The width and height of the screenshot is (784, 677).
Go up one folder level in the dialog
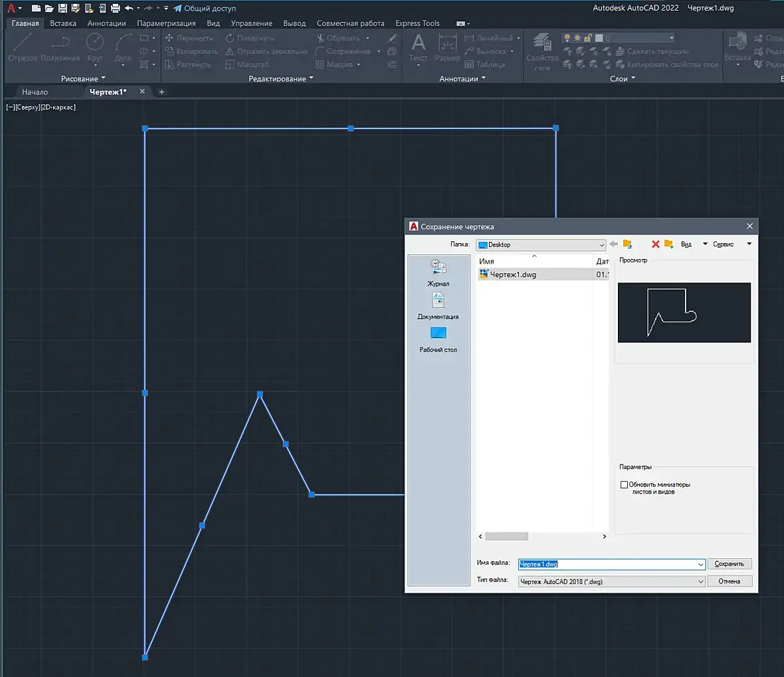click(x=627, y=244)
